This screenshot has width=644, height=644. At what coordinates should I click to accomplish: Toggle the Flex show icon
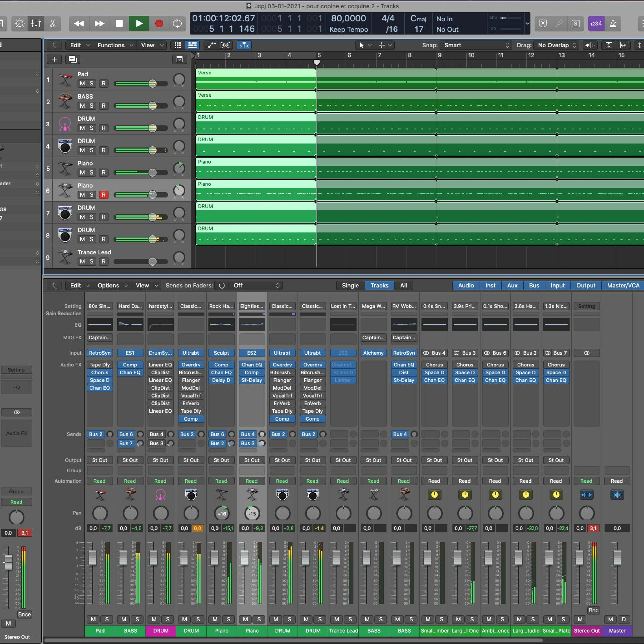(225, 45)
